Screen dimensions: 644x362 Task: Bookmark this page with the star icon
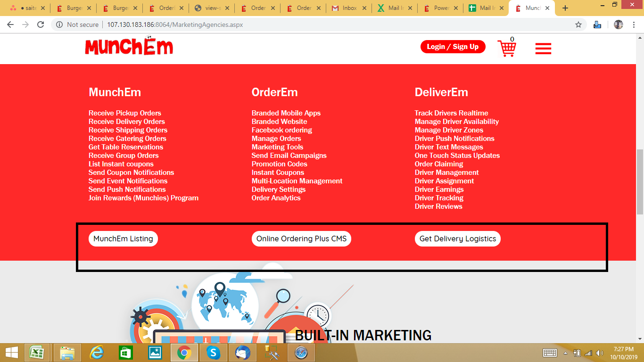click(578, 25)
